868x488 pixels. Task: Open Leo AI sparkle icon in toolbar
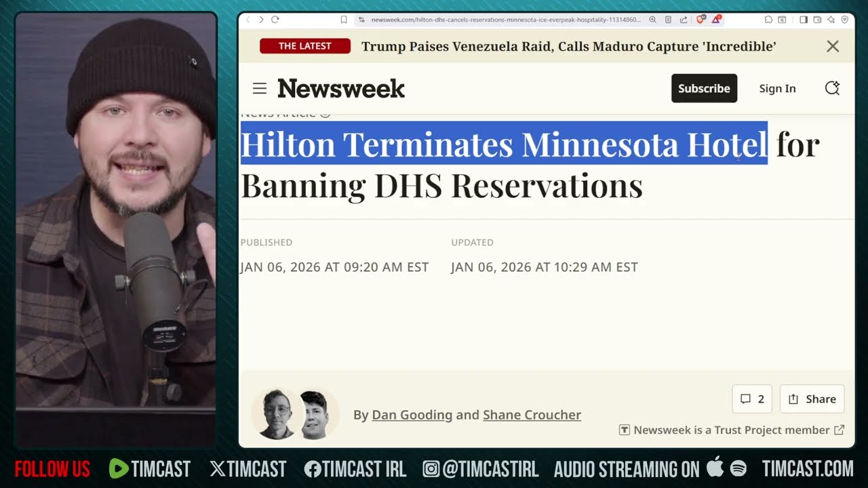tap(831, 20)
